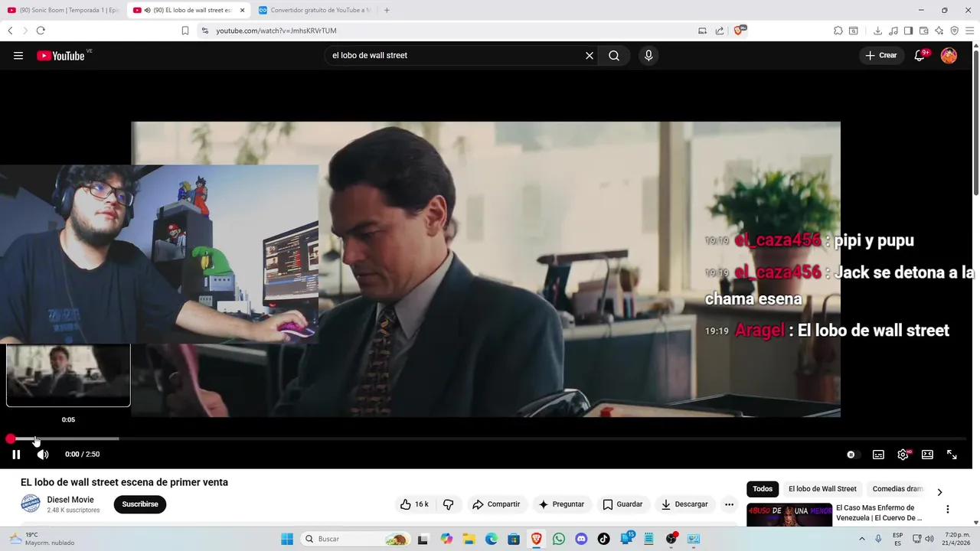980x551 pixels.
Task: Open the Diesel Movie channel name
Action: click(x=70, y=500)
